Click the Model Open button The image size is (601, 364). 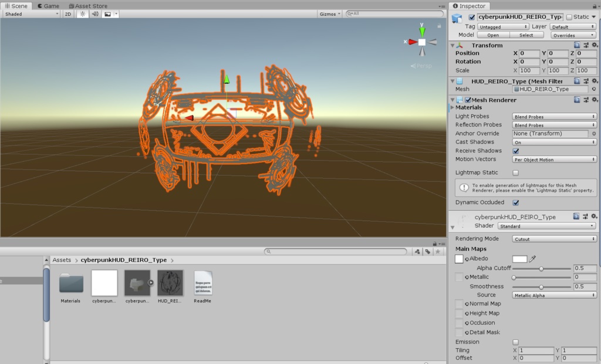(x=493, y=35)
